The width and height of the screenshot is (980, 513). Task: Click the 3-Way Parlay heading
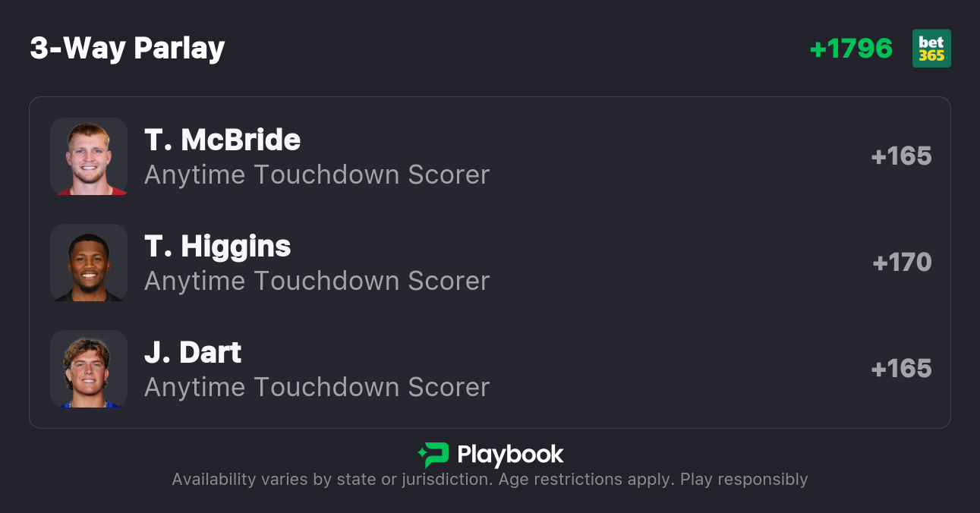pos(128,49)
